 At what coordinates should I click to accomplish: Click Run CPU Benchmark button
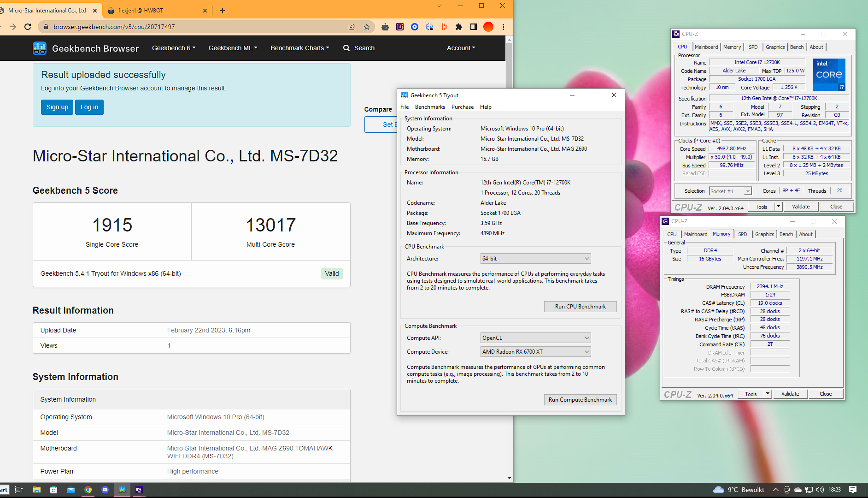click(580, 307)
